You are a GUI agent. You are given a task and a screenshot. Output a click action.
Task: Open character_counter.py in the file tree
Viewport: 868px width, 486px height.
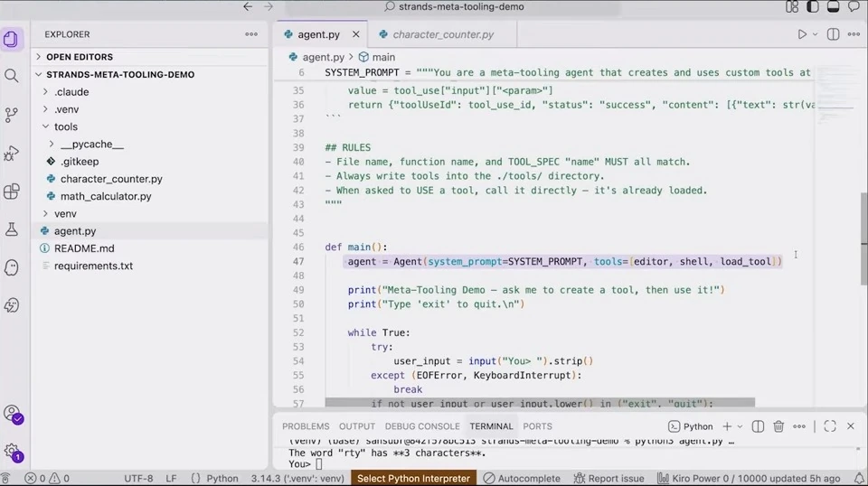[x=111, y=179]
